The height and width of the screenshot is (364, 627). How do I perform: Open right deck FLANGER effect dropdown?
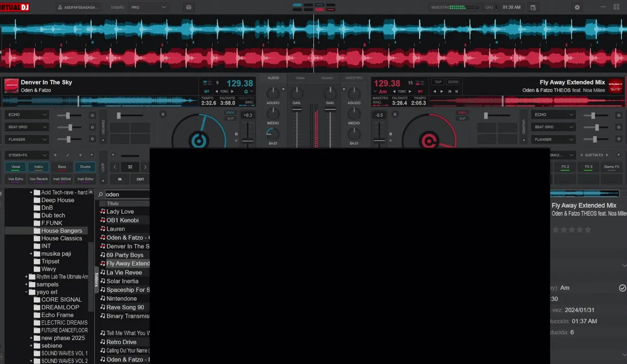(x=554, y=139)
